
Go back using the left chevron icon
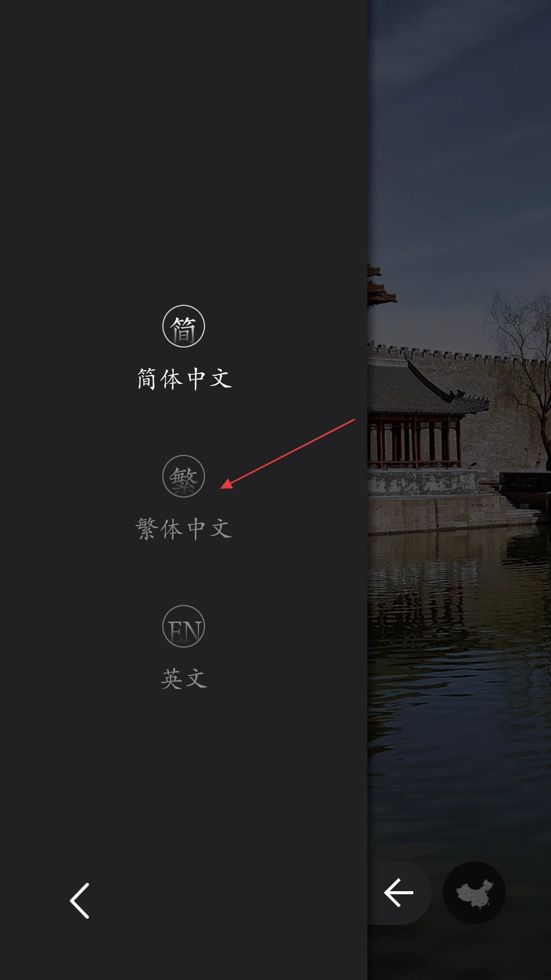coord(80,901)
